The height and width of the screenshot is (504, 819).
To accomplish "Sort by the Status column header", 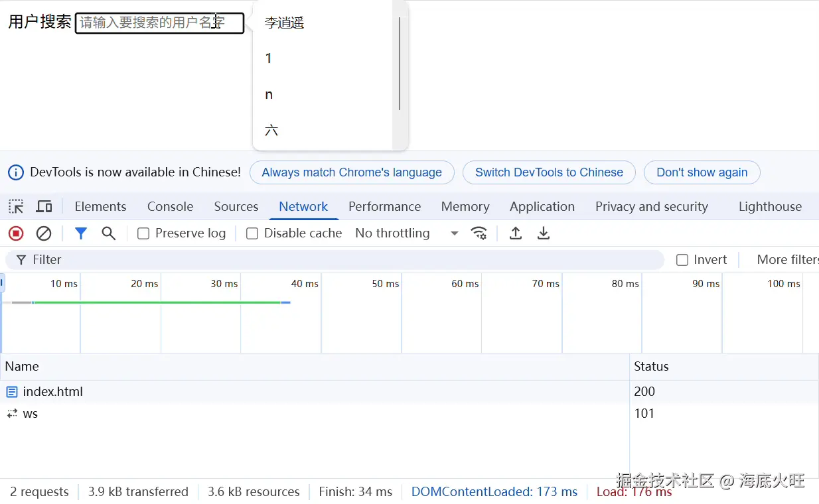I will click(724, 367).
